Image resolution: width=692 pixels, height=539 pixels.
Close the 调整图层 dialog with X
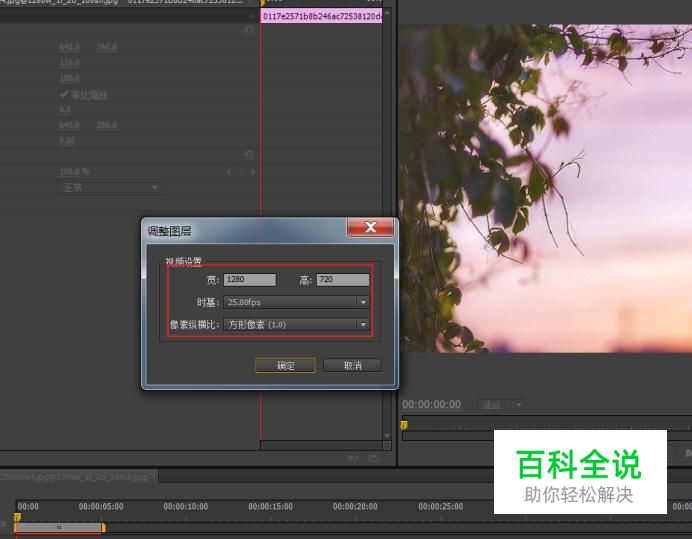point(370,227)
